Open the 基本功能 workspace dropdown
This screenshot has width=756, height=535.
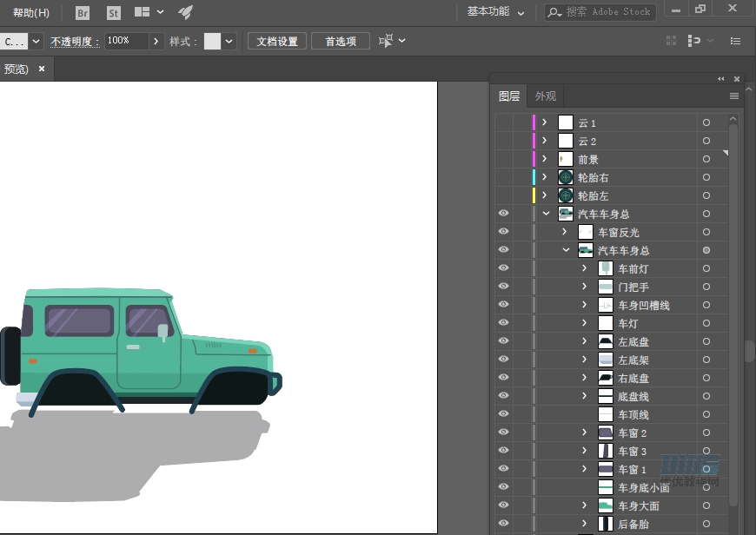[495, 12]
